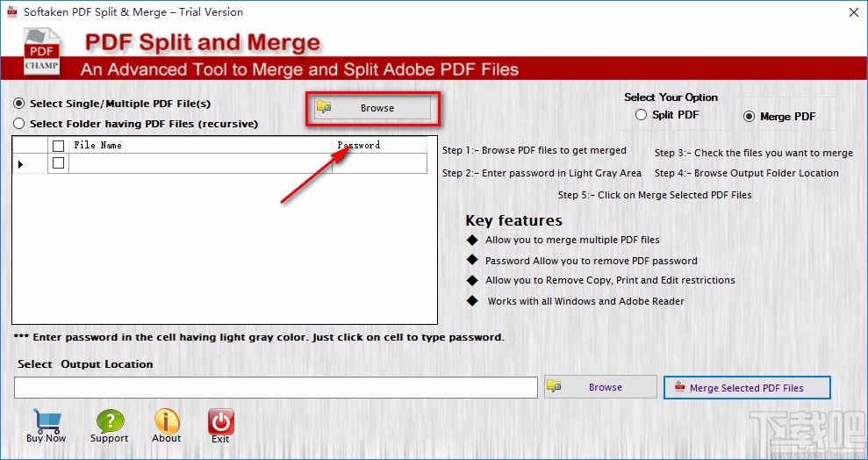Click the Password column header

pyautogui.click(x=379, y=145)
